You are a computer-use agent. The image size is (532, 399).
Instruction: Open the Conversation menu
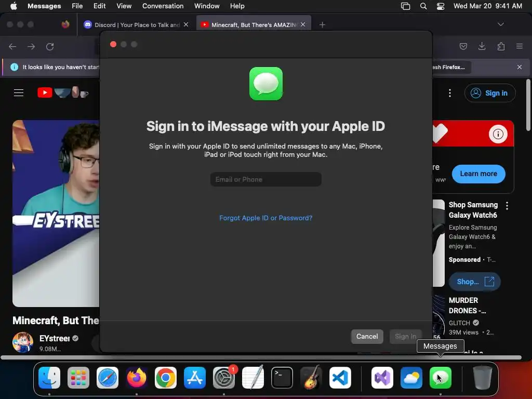[163, 6]
